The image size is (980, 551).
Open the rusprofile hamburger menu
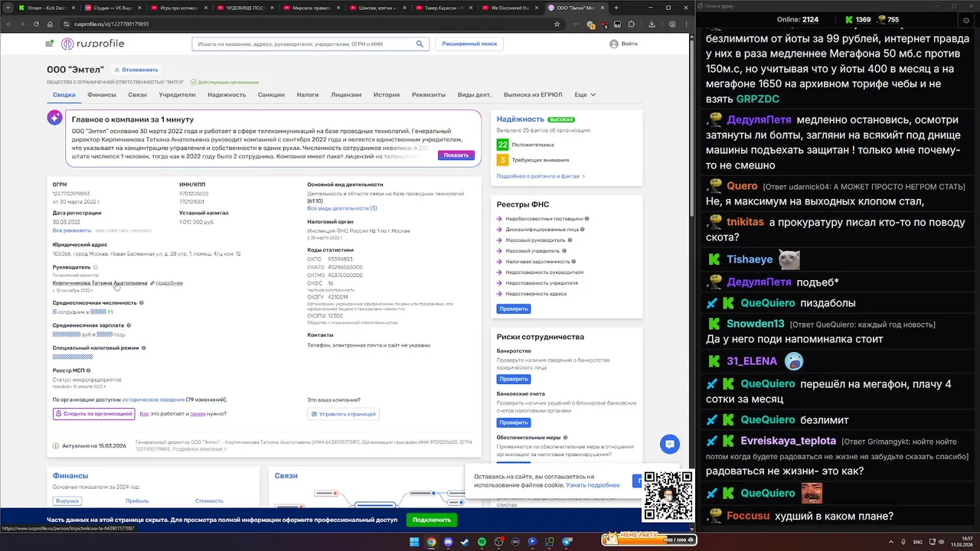[x=49, y=44]
